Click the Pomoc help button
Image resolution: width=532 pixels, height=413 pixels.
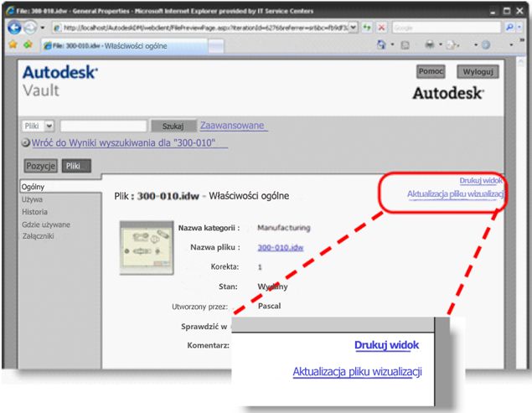click(x=431, y=71)
